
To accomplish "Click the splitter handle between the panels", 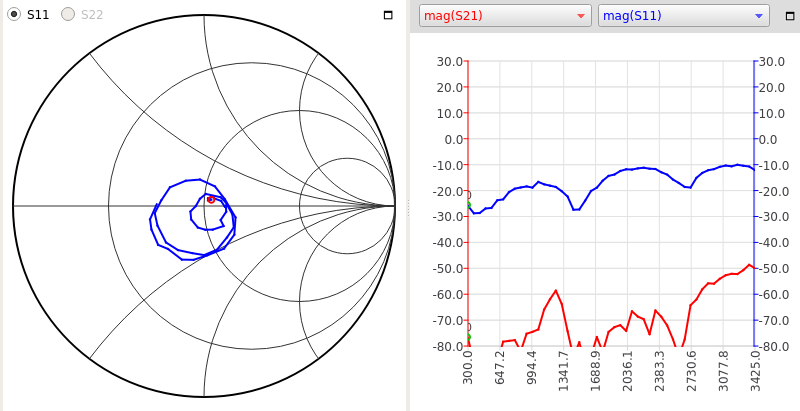I will tap(408, 208).
